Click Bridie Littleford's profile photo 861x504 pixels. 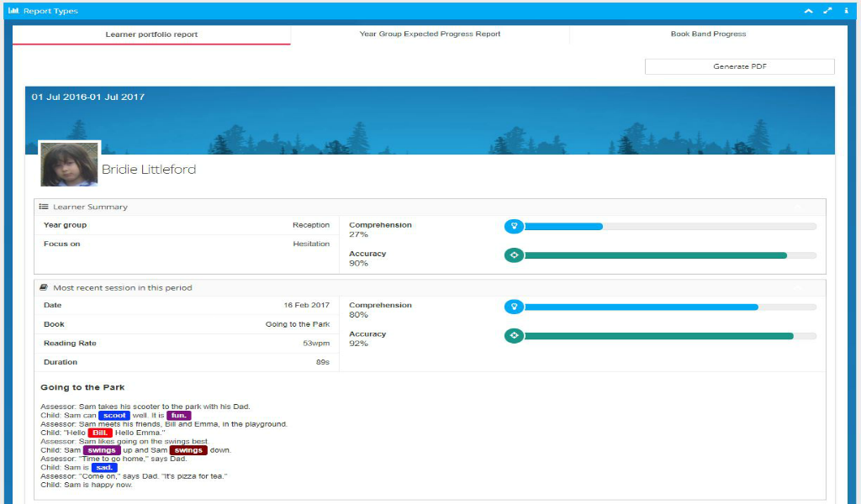pyautogui.click(x=69, y=164)
